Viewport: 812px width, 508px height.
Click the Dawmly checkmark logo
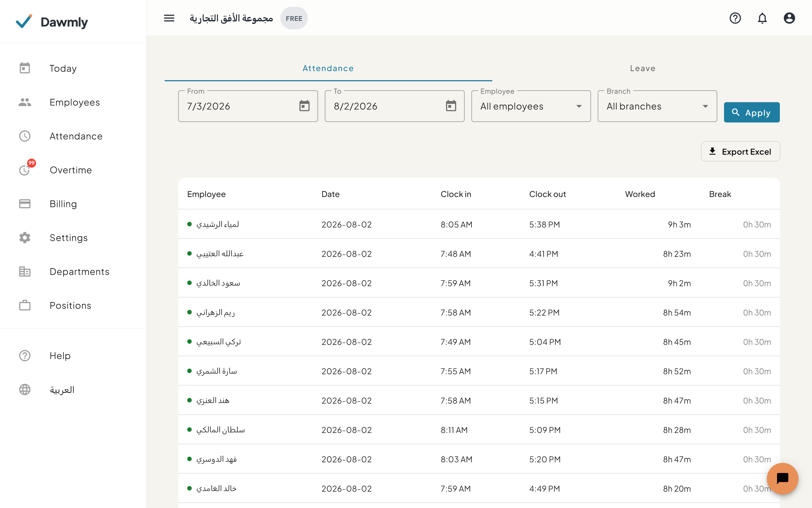pyautogui.click(x=24, y=21)
